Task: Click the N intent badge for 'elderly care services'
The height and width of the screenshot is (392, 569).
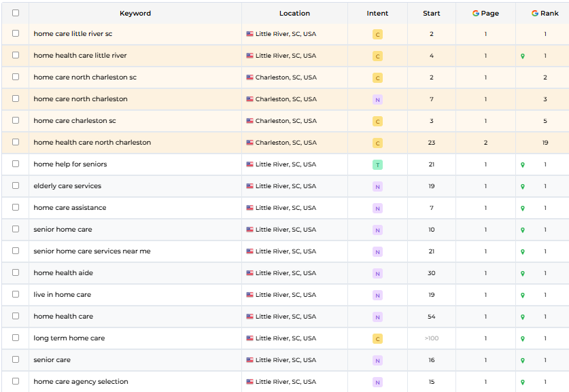Action: pyautogui.click(x=377, y=187)
